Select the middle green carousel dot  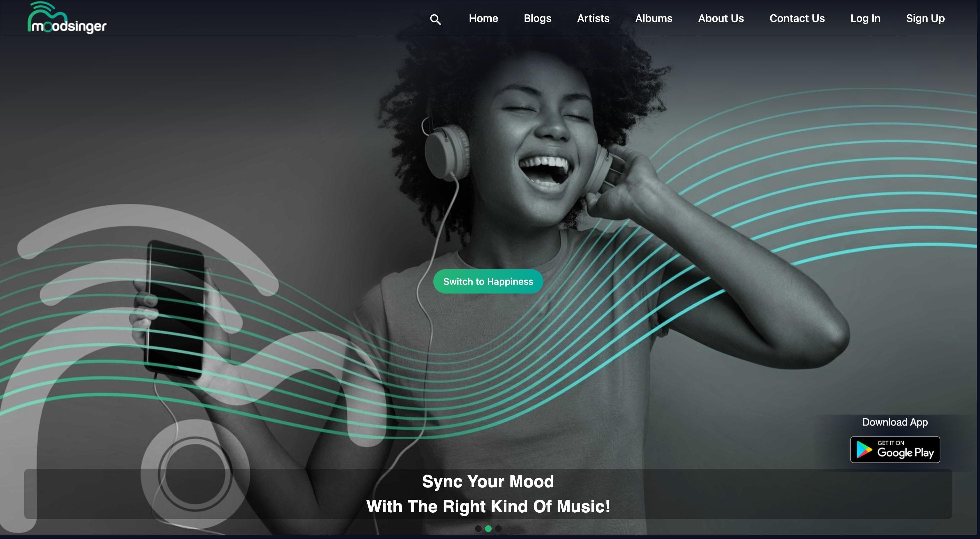pyautogui.click(x=488, y=528)
